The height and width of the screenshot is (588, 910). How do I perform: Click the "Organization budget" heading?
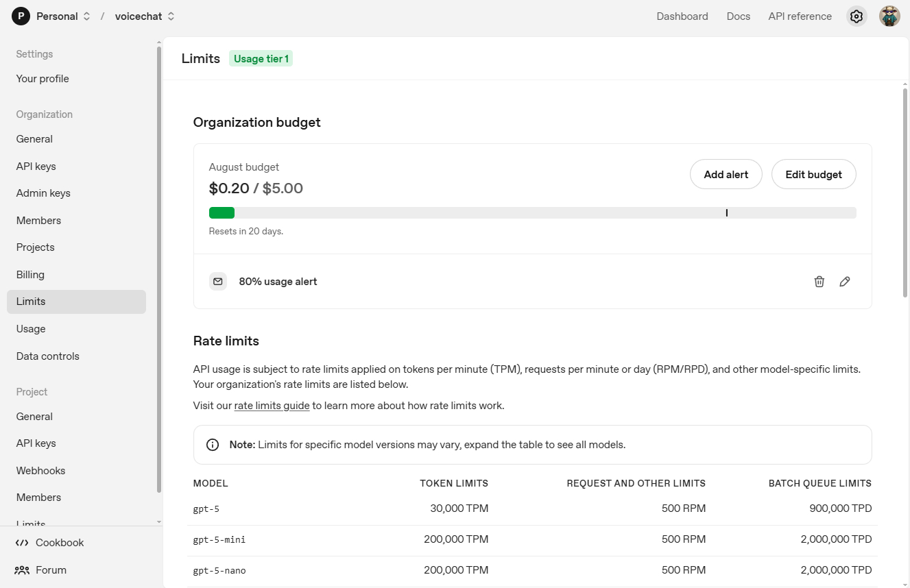[x=257, y=122]
